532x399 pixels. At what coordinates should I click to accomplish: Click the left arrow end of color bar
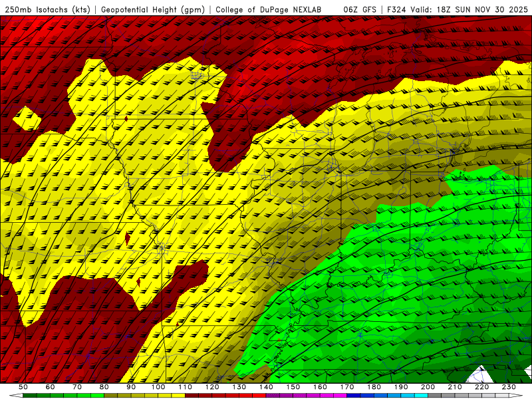point(16,396)
